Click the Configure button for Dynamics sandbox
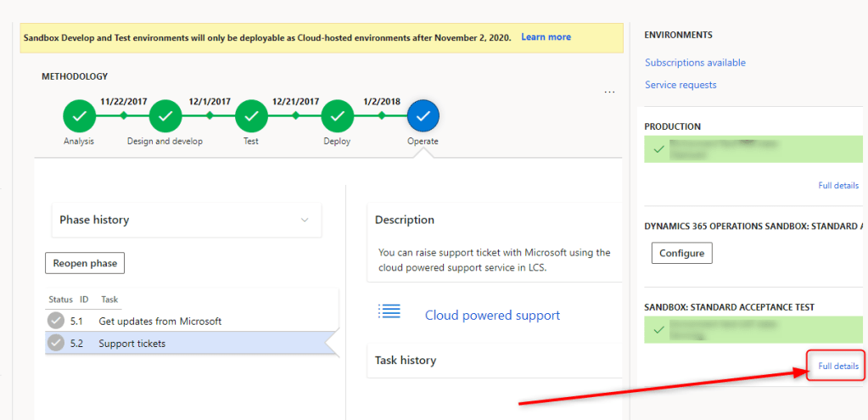This screenshot has height=420, width=868. coord(682,253)
